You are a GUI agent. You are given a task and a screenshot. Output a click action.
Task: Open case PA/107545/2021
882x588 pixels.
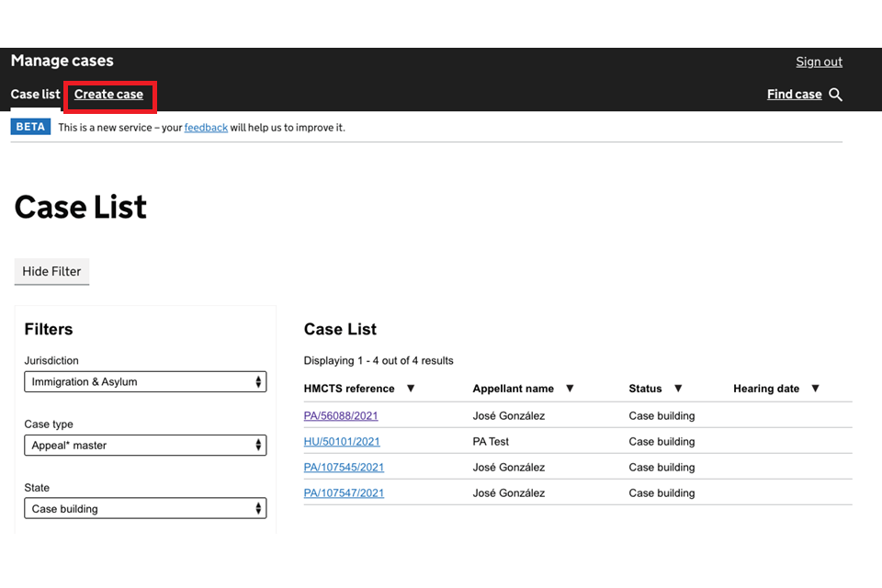coord(344,468)
